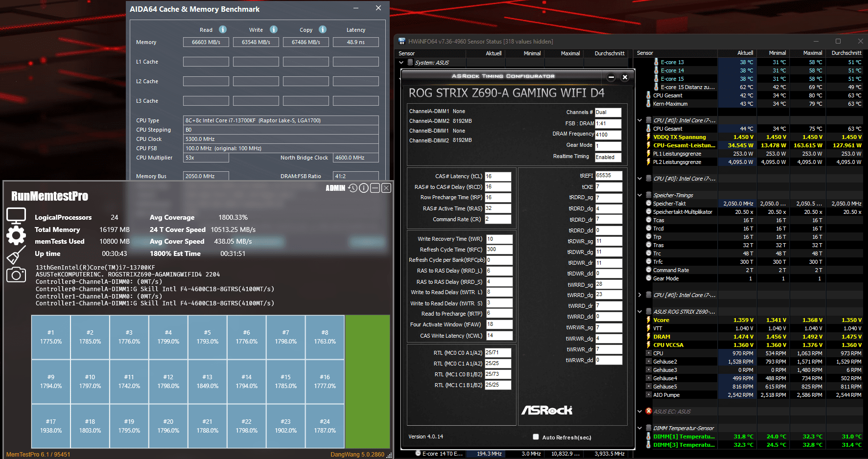Click the monitor icon in RunMemtestPro

coord(16,216)
